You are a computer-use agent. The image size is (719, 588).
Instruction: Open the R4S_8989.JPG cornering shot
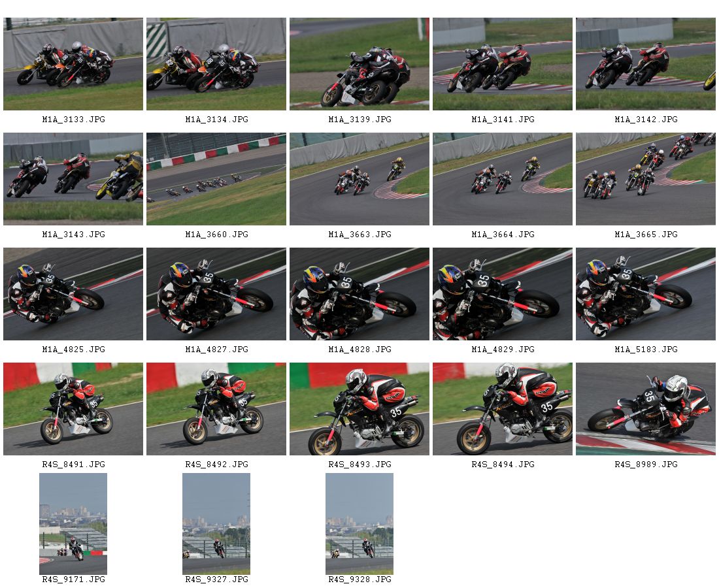[x=645, y=409]
